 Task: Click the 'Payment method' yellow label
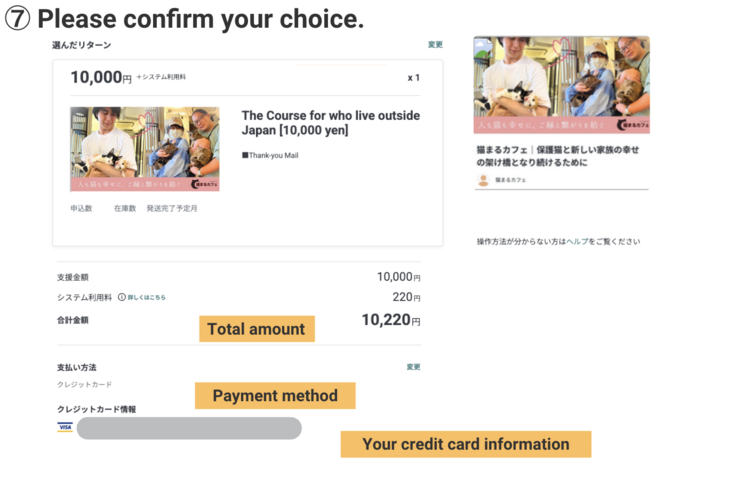[275, 396]
